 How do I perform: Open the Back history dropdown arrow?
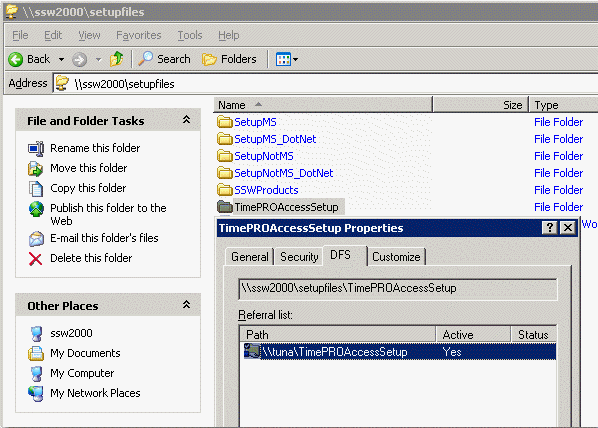[x=61, y=60]
